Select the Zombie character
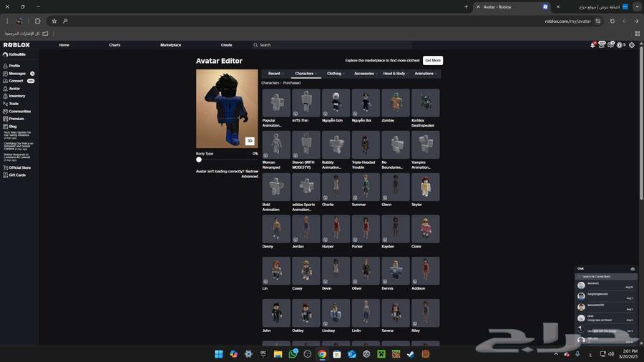 coord(396,103)
